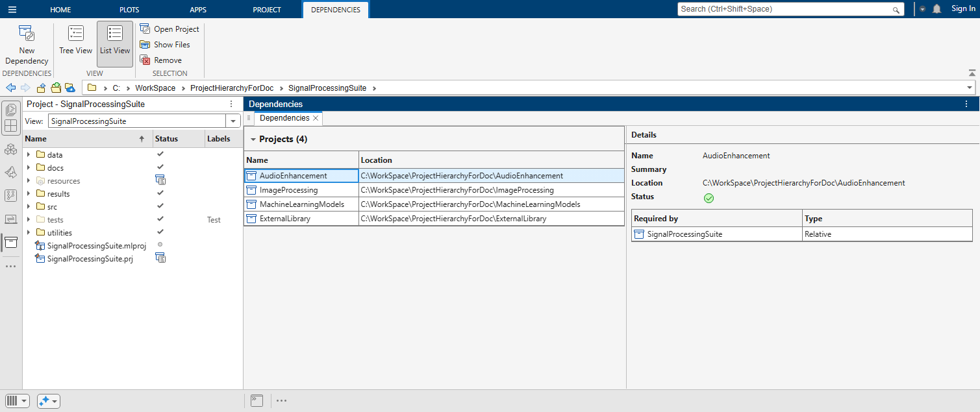Select List View mode

(115, 44)
